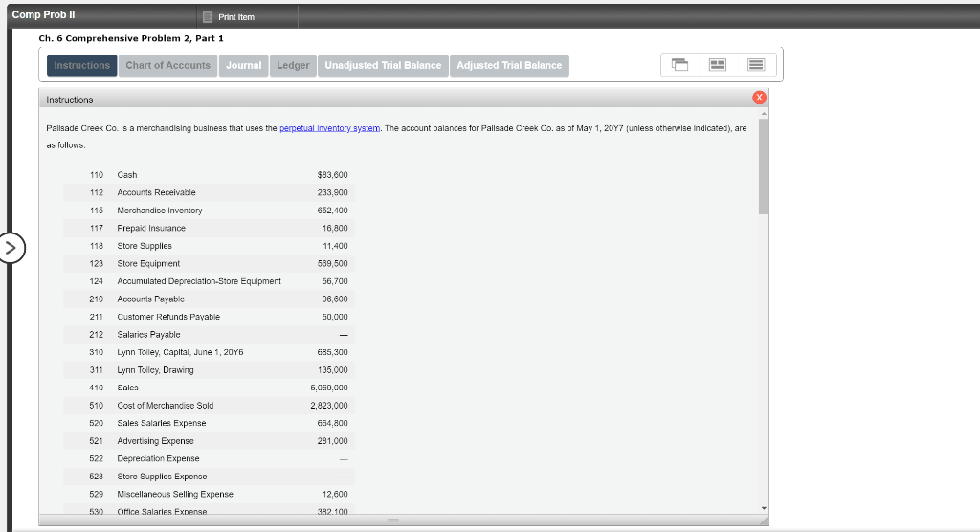Select the Advertising Expense row
980x532 pixels.
[209, 441]
